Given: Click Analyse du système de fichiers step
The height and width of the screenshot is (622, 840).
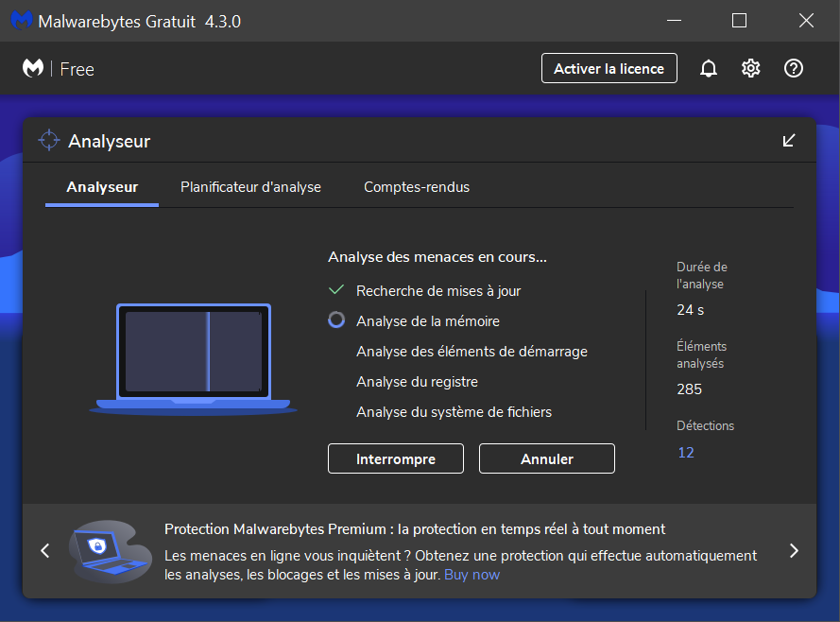Looking at the screenshot, I should [x=454, y=412].
